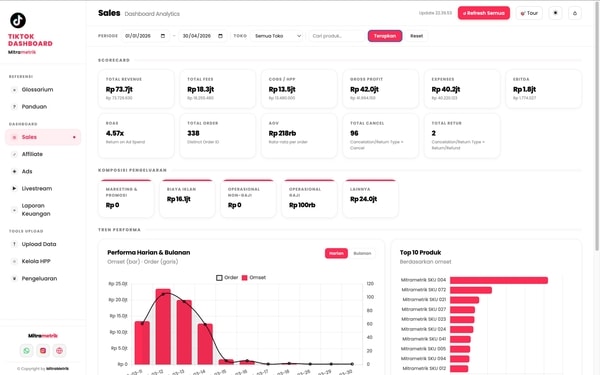Open website globe icon in sidebar footer

pyautogui.click(x=59, y=351)
